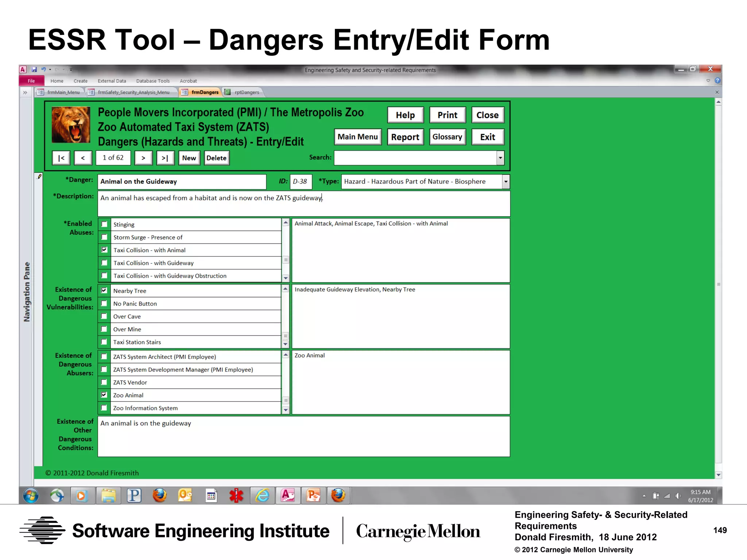Image resolution: width=747 pixels, height=560 pixels.
Task: Click the Vulnerabilities list scroll-down arrow
Action: coord(286,344)
